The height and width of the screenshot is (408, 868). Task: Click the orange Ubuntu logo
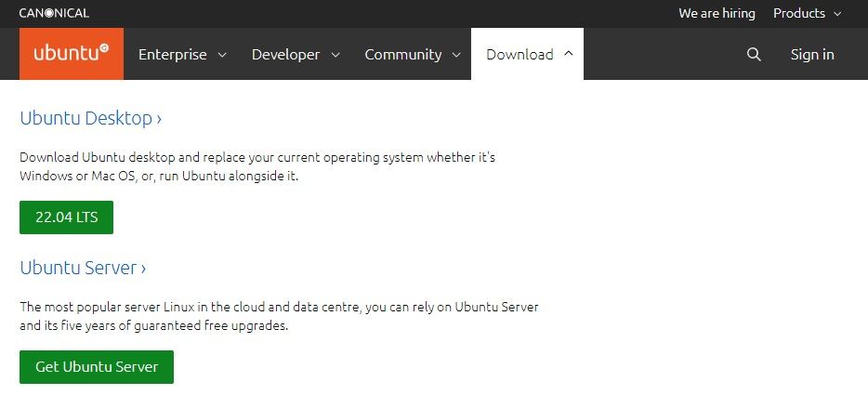tap(72, 54)
